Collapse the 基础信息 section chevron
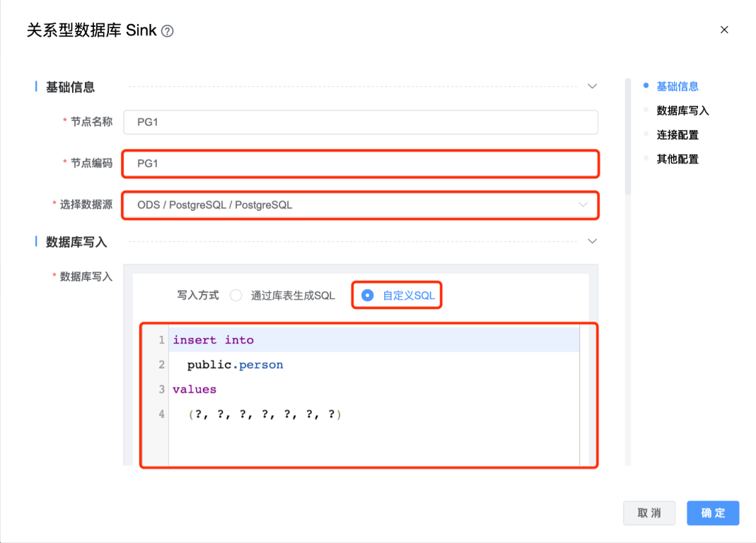The height and width of the screenshot is (543, 756). (593, 86)
